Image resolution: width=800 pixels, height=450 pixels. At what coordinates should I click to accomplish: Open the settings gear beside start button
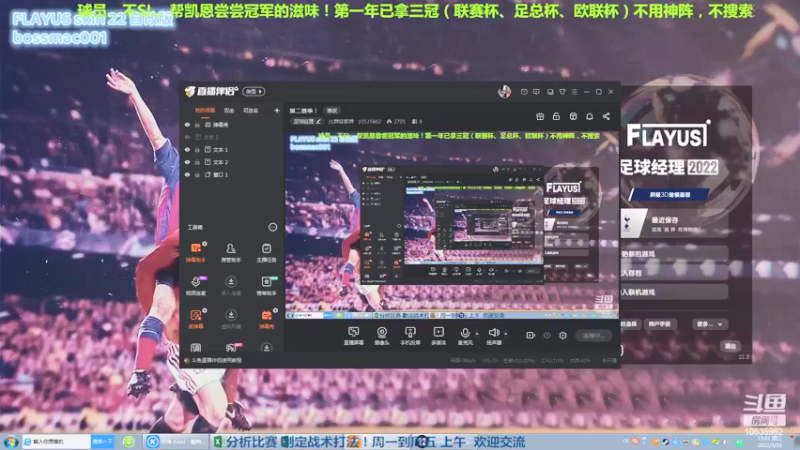click(563, 335)
